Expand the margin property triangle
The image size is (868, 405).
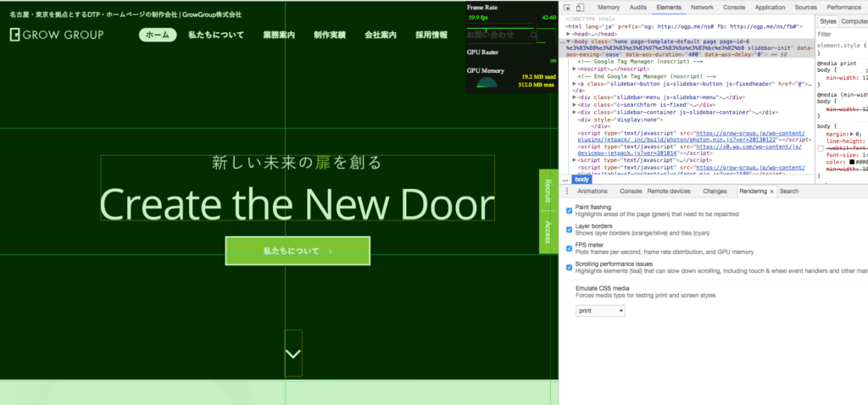[852, 134]
